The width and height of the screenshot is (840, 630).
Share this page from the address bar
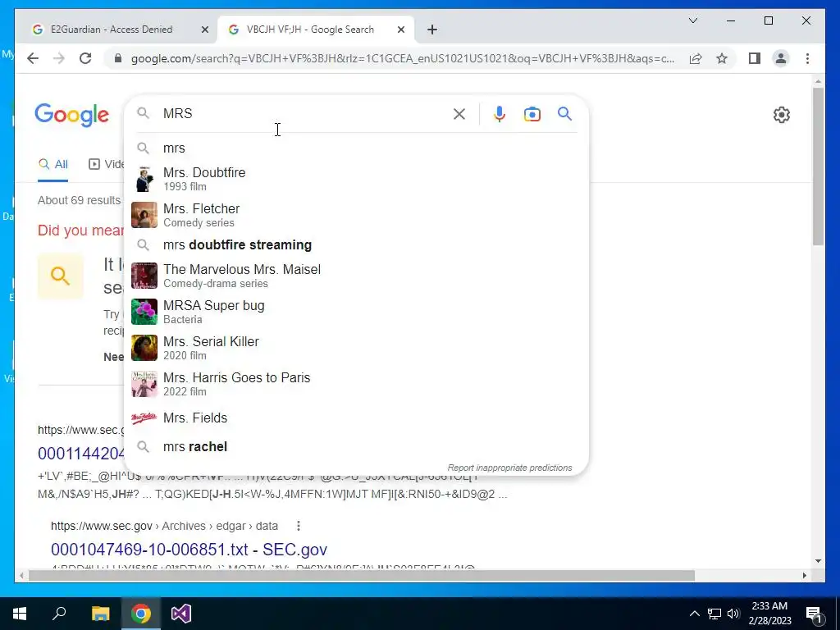696,58
